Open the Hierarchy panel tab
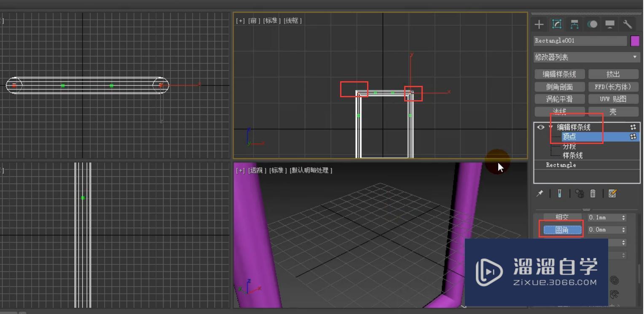Screen dimensions: 644x314 click(574, 24)
